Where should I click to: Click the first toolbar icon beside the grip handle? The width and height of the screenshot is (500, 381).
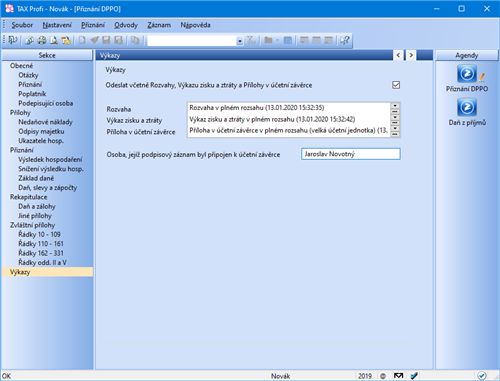click(12, 40)
